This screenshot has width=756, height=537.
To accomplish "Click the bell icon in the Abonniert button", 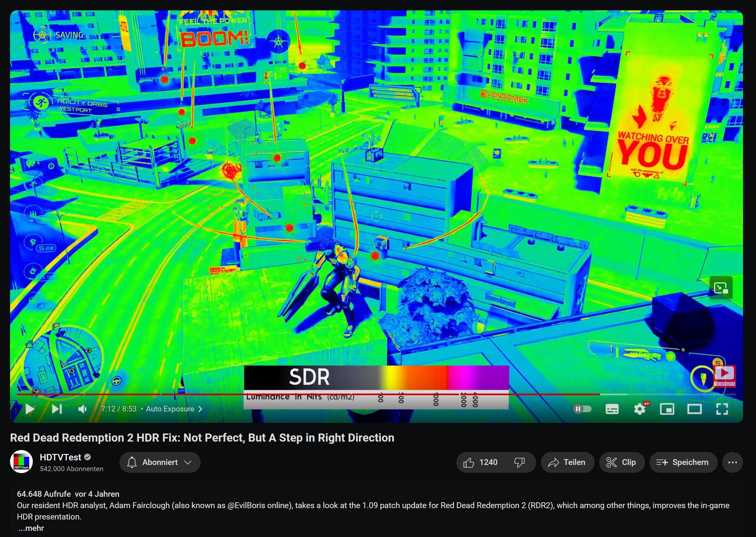I will click(x=132, y=462).
